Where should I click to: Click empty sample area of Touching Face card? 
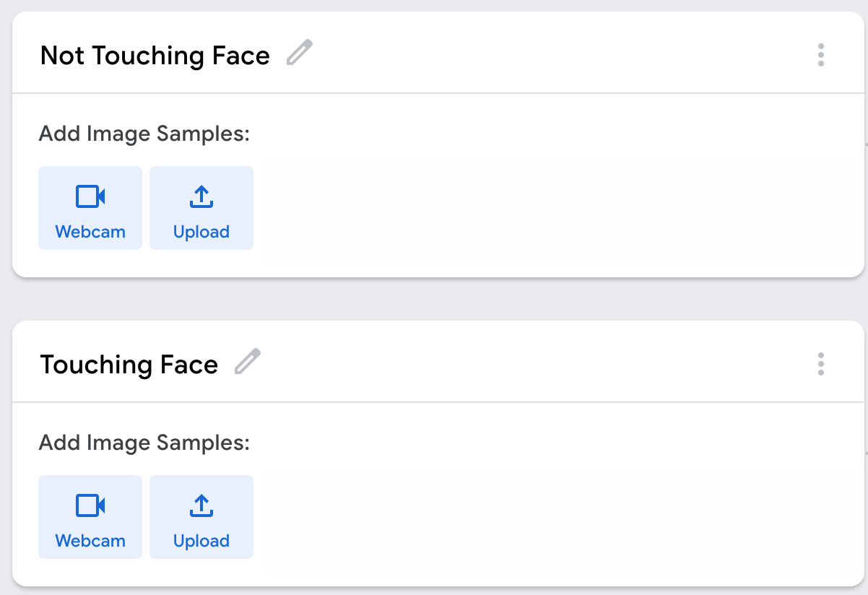click(x=556, y=517)
